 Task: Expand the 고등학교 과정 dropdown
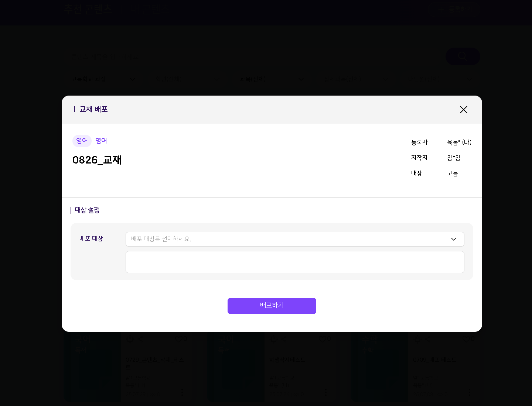103,79
